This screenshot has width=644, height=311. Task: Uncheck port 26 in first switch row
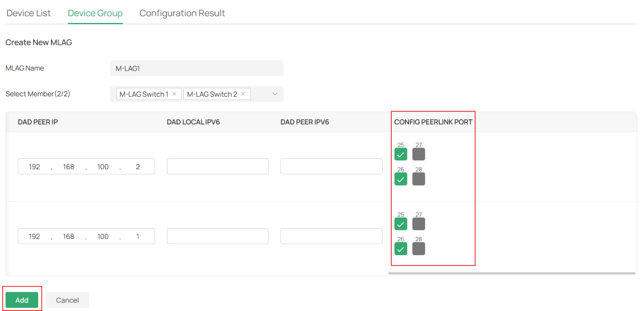[401, 179]
